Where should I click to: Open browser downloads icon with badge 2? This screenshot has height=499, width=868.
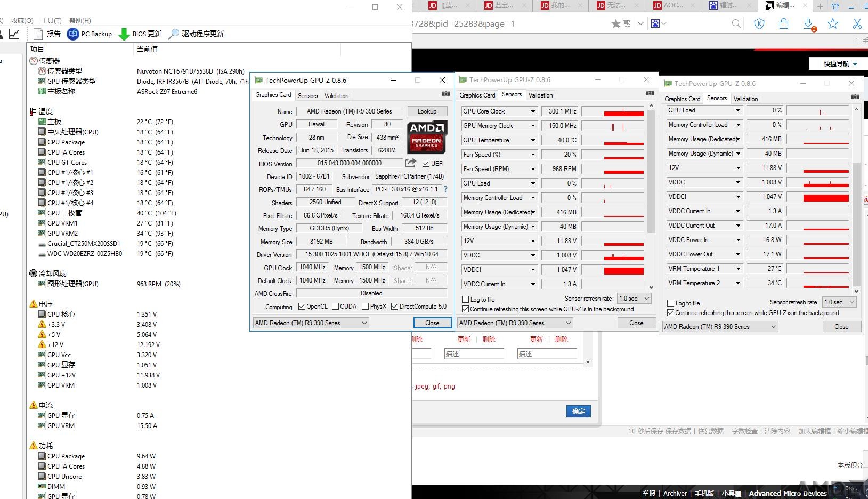point(808,24)
